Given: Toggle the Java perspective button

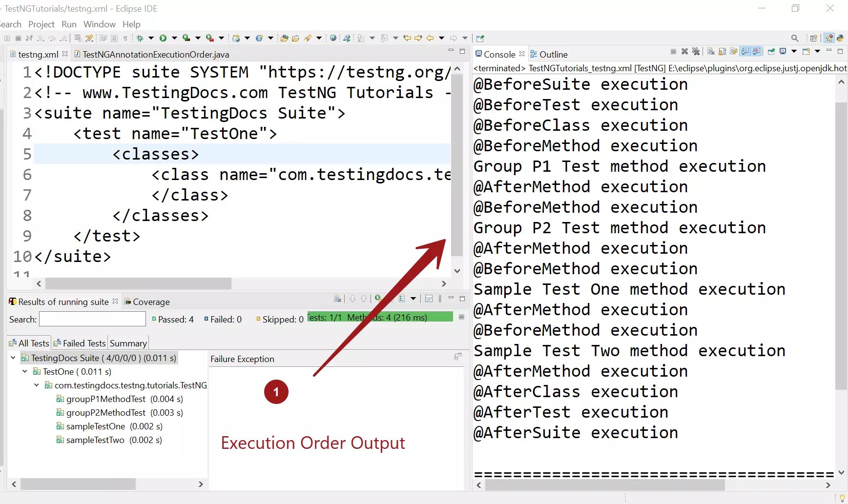Looking at the screenshot, I should 828,38.
